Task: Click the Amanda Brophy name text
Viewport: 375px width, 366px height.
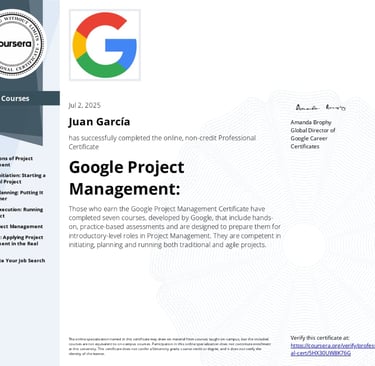Action: (x=311, y=122)
